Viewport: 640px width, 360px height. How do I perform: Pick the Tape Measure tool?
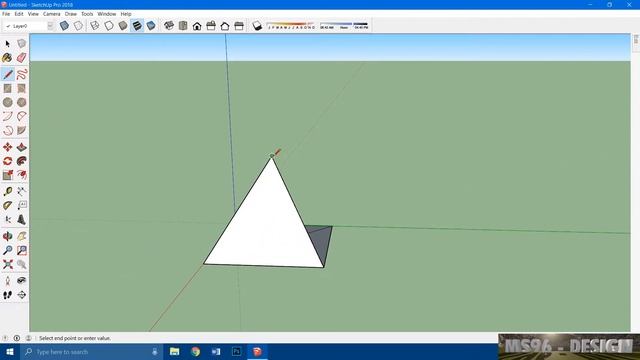[7, 191]
